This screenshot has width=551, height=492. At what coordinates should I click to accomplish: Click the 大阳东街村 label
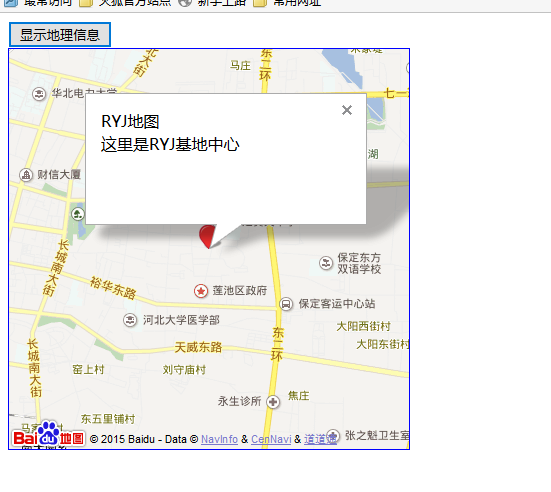click(x=383, y=344)
